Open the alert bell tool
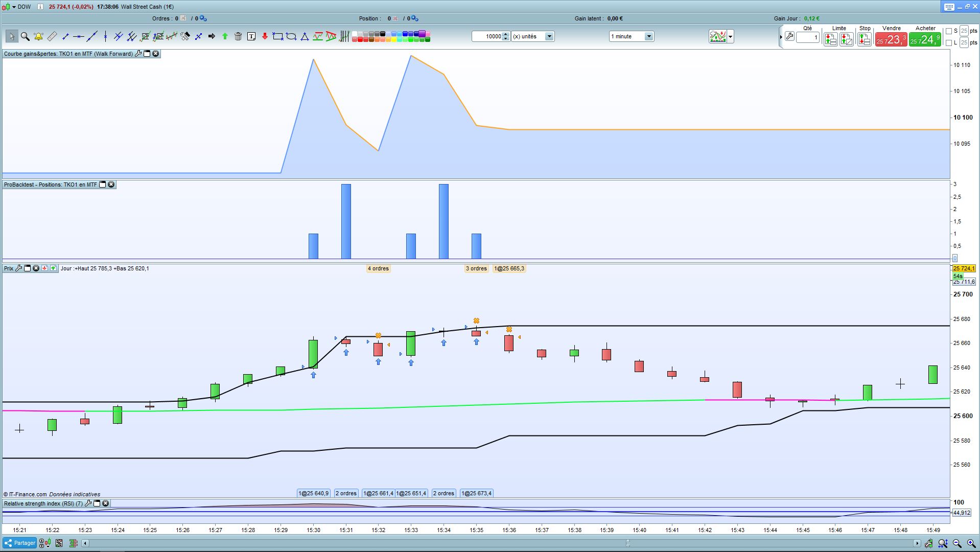 [x=38, y=36]
